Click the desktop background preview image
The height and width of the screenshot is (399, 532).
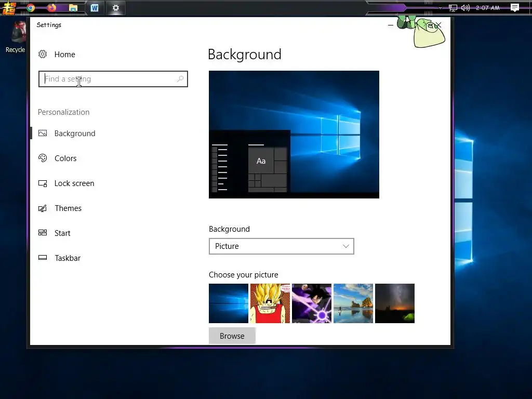click(294, 135)
